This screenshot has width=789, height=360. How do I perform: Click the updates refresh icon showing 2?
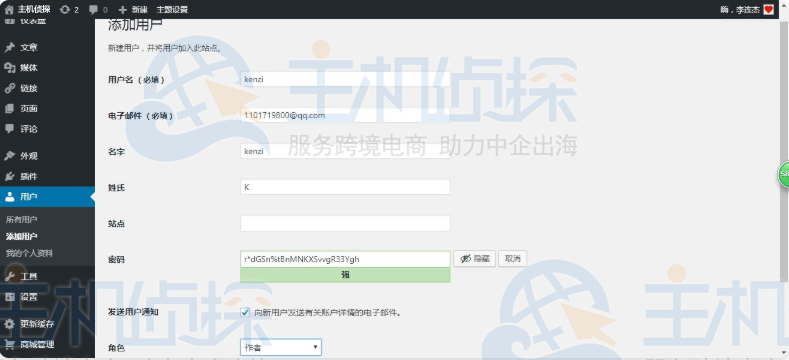pos(64,10)
